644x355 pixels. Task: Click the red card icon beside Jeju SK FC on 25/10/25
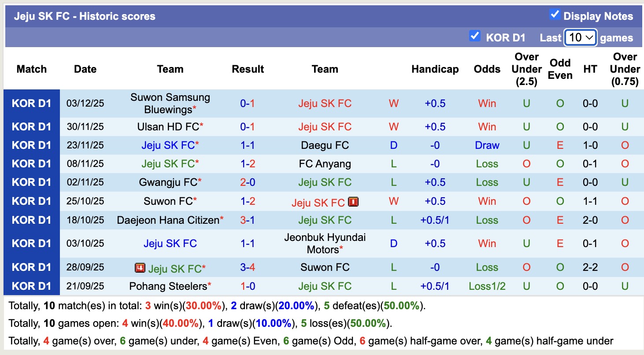coord(353,202)
